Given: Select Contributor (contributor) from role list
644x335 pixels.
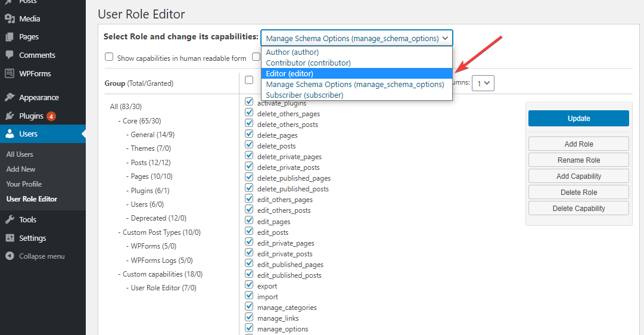Looking at the screenshot, I should coord(356,63).
